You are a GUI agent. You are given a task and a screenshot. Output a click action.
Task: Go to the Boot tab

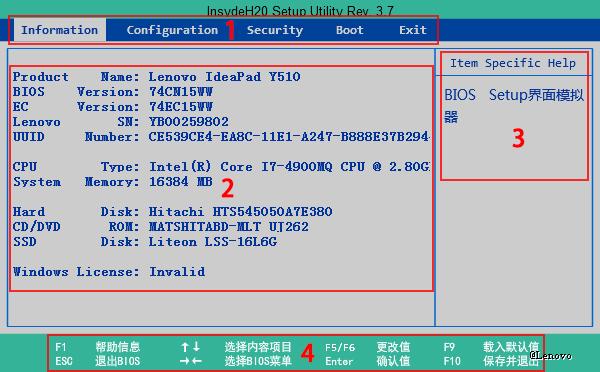point(349,30)
